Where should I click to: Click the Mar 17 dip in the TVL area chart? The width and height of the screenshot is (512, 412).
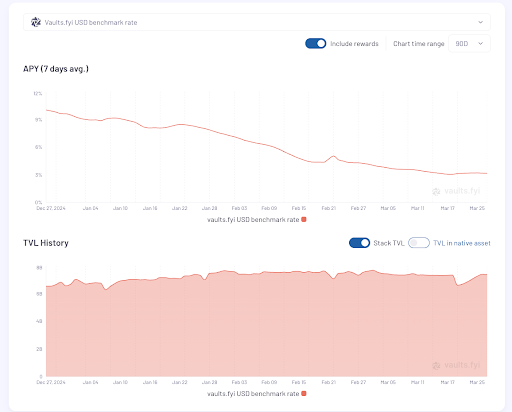pyautogui.click(x=457, y=285)
